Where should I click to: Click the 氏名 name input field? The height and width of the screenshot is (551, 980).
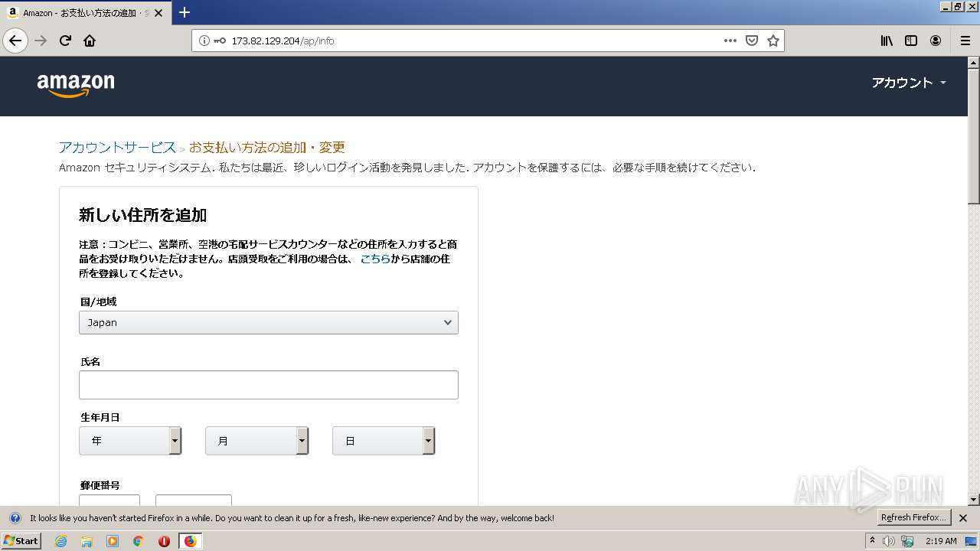coord(269,385)
